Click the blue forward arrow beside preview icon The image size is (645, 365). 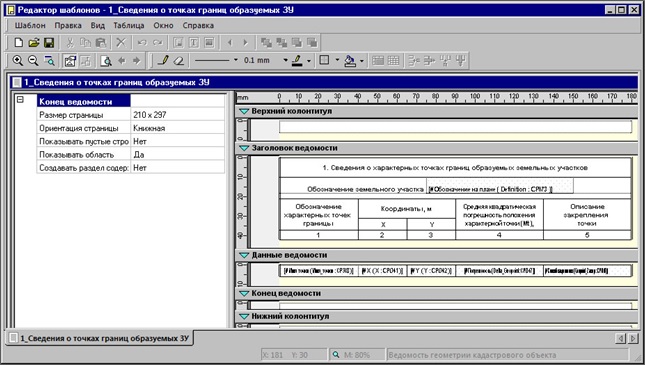tap(137, 61)
